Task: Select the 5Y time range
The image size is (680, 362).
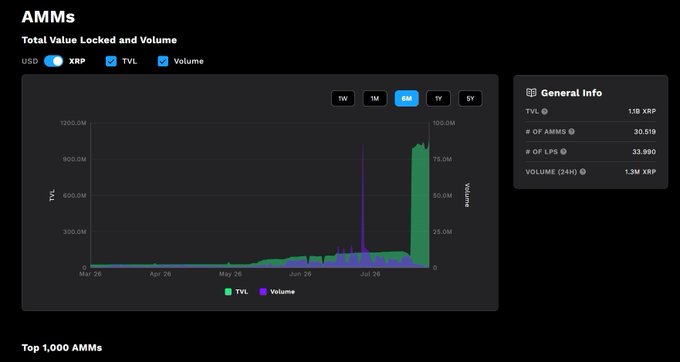Action: (x=470, y=98)
